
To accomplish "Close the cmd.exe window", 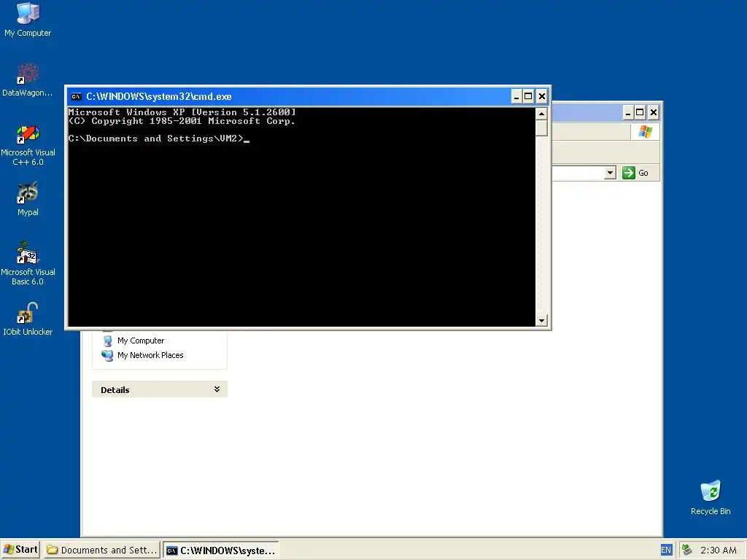I will tap(542, 97).
